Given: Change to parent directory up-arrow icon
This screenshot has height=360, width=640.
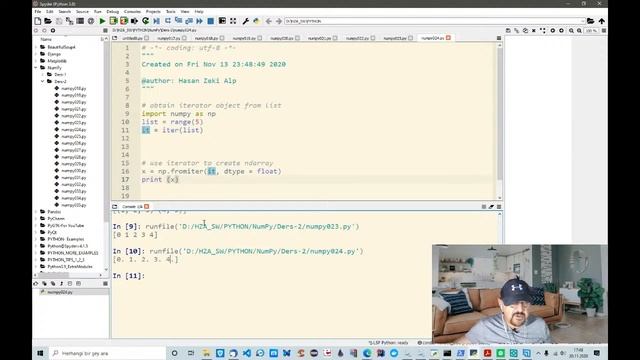Looking at the screenshot, I should [602, 21].
